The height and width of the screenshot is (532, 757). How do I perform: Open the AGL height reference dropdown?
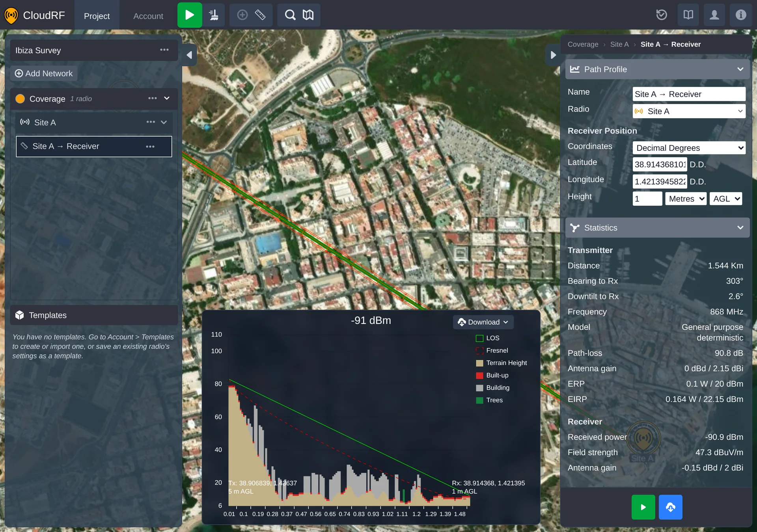pyautogui.click(x=726, y=199)
